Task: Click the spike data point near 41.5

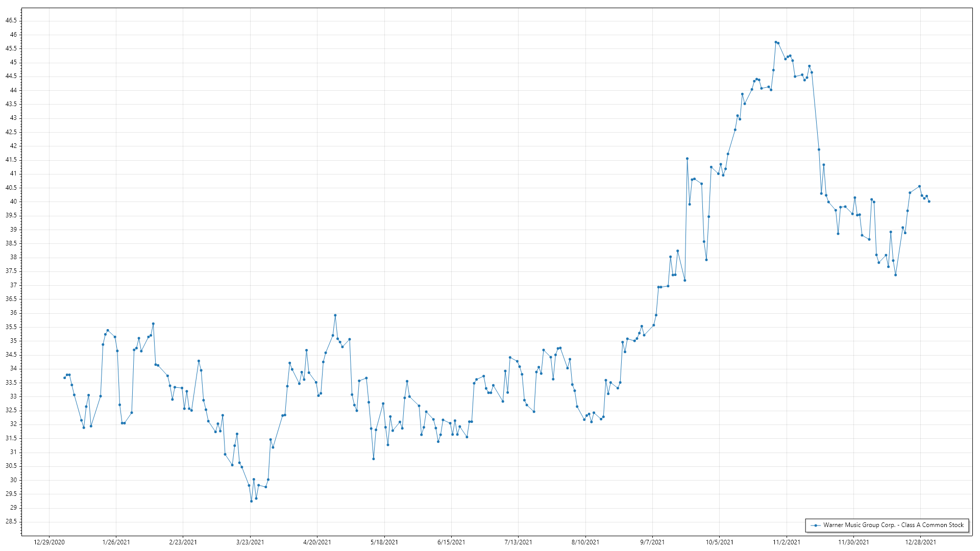Action: [x=687, y=159]
